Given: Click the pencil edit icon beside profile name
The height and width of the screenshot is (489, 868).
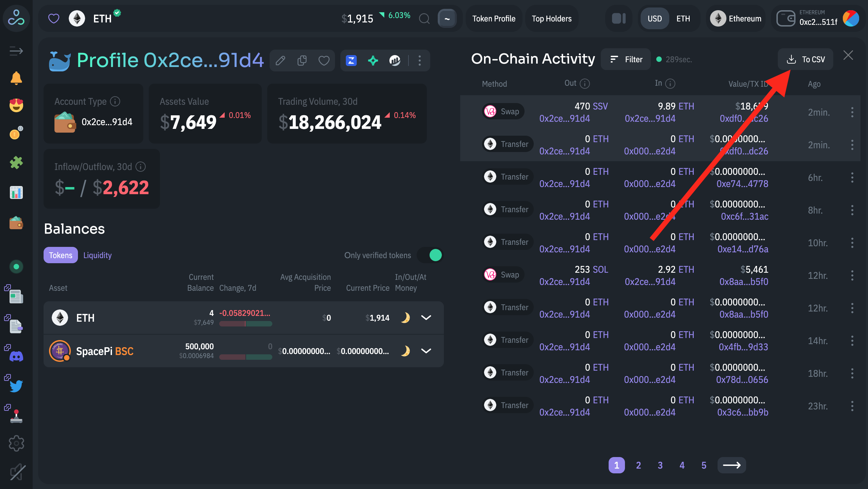Looking at the screenshot, I should tap(280, 61).
